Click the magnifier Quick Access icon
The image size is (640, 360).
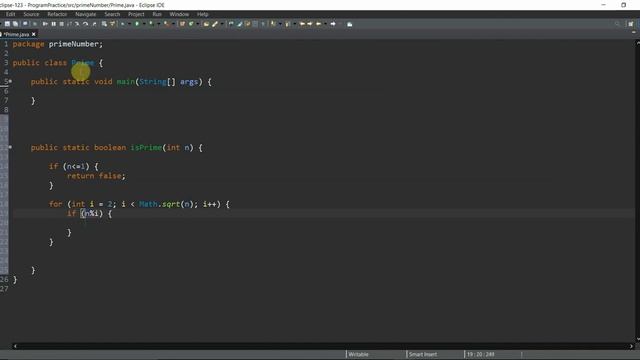pyautogui.click(x=617, y=24)
